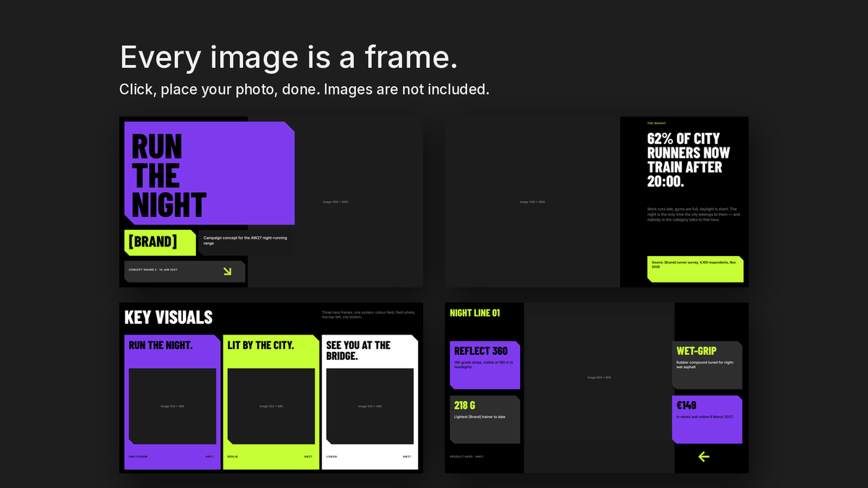Click the Every image is a frame headline

[289, 57]
